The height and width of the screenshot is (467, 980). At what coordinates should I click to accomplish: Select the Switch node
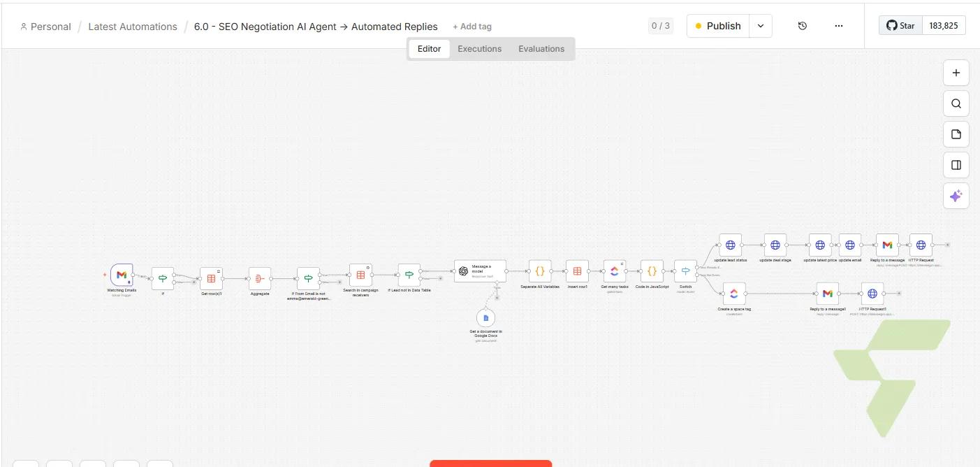(x=685, y=271)
